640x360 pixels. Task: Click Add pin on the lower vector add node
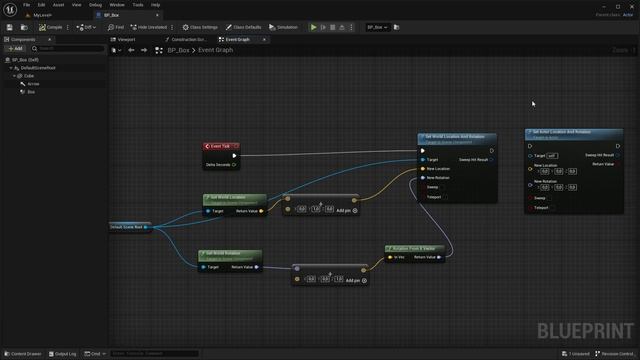point(356,280)
